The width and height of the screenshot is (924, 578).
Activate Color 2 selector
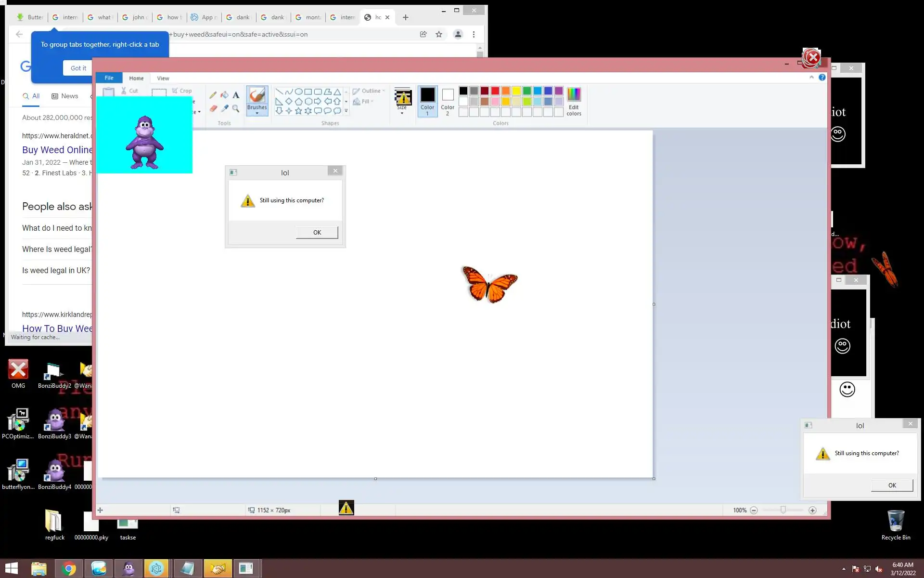coord(448,101)
